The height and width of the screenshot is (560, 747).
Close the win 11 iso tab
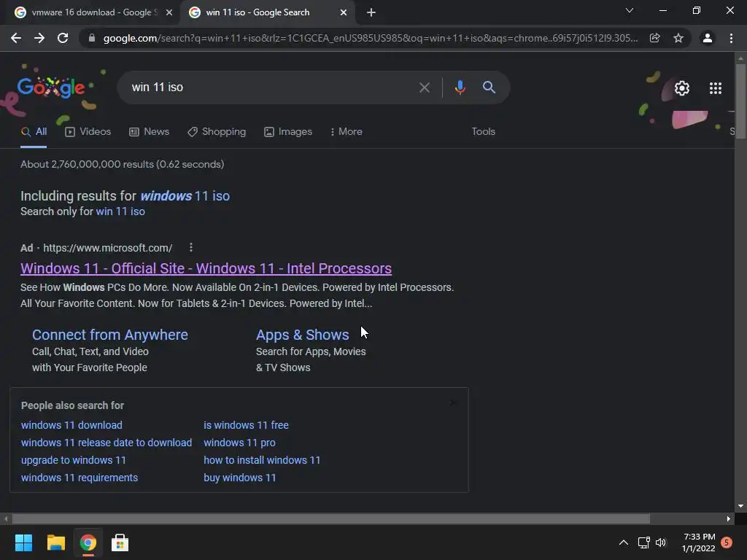[x=344, y=12]
